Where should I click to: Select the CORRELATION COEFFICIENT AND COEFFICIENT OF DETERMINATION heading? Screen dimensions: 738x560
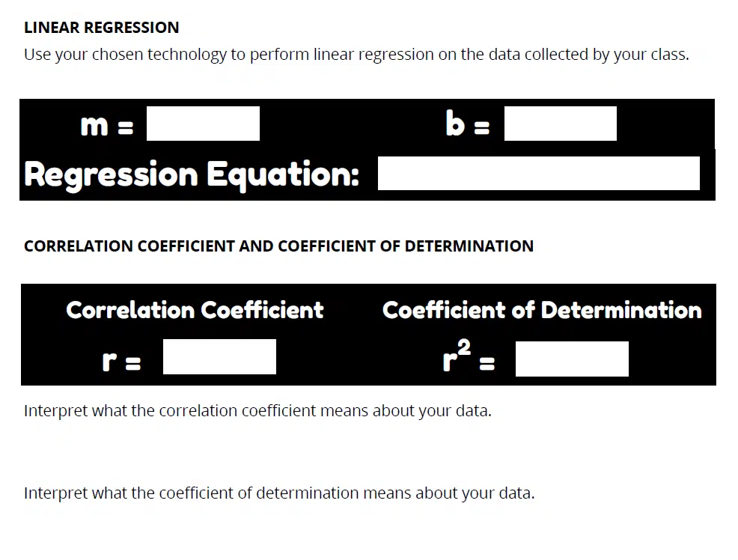(x=278, y=246)
